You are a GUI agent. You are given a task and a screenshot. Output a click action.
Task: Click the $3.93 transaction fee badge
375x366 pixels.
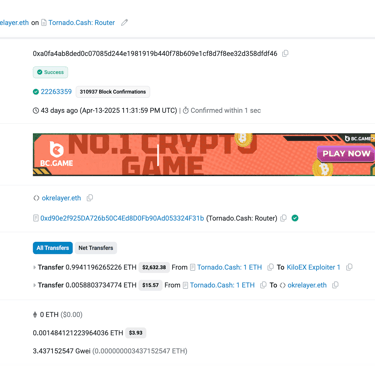pos(136,333)
